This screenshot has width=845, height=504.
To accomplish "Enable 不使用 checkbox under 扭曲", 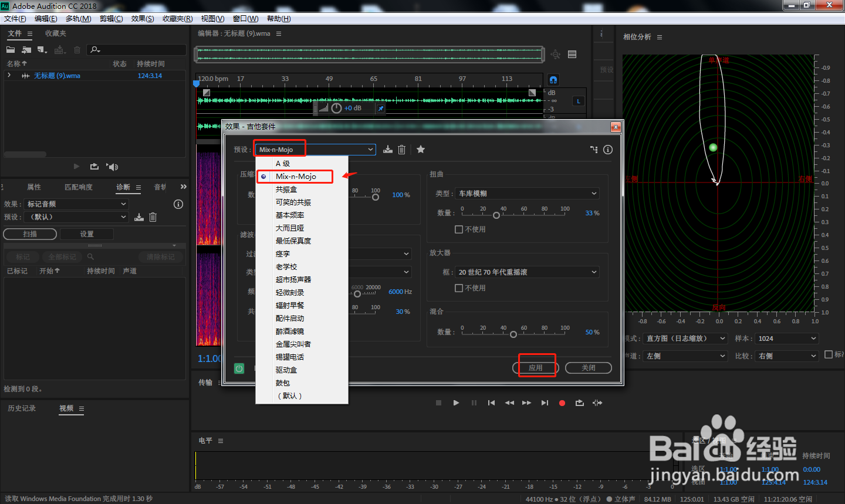I will [x=459, y=229].
